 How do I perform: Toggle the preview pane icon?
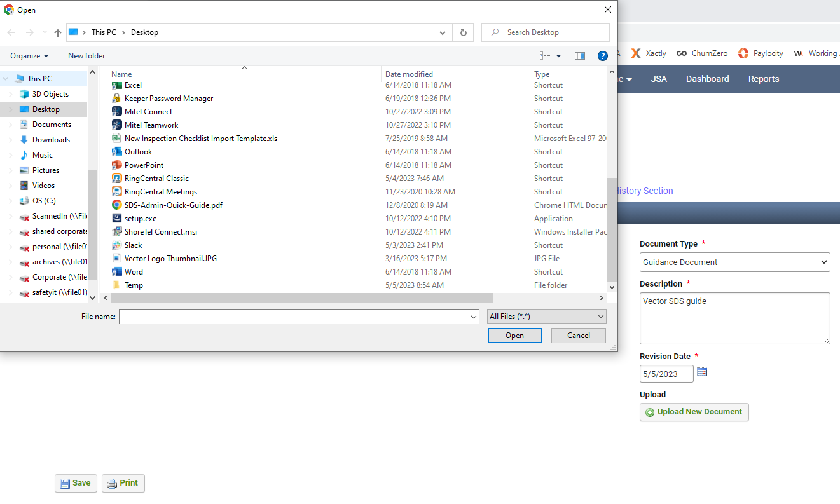tap(580, 56)
